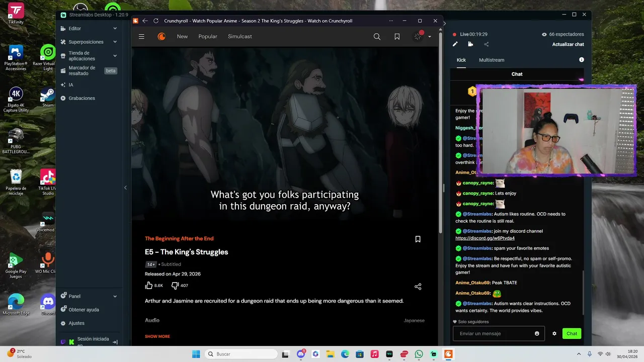This screenshot has height=362, width=644.
Task: Open the Popular menu in Crunchyroll
Action: pyautogui.click(x=208, y=37)
